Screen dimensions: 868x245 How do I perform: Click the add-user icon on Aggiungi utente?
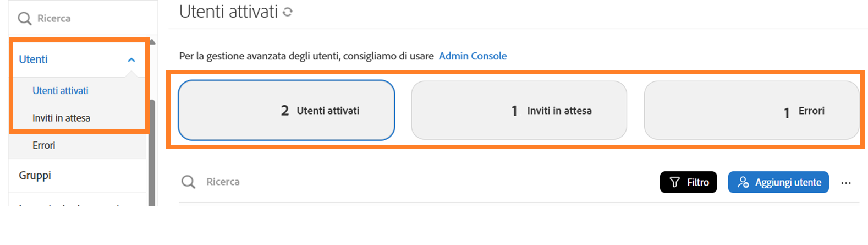point(743,182)
